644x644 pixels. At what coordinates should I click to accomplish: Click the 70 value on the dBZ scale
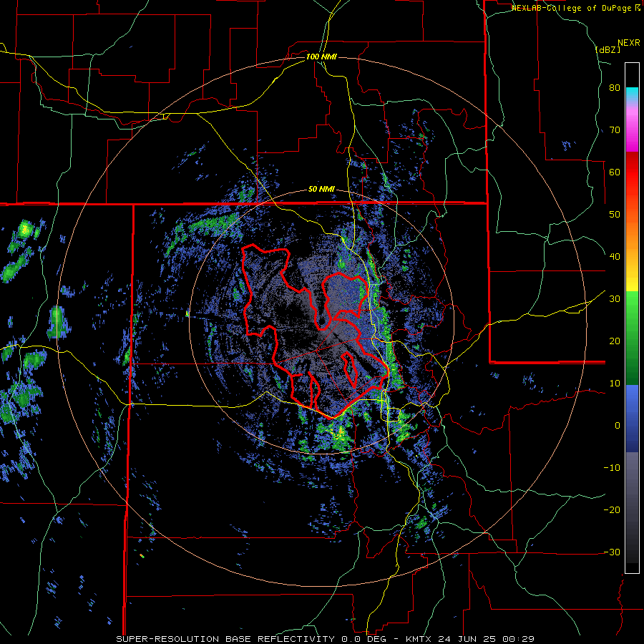point(615,130)
